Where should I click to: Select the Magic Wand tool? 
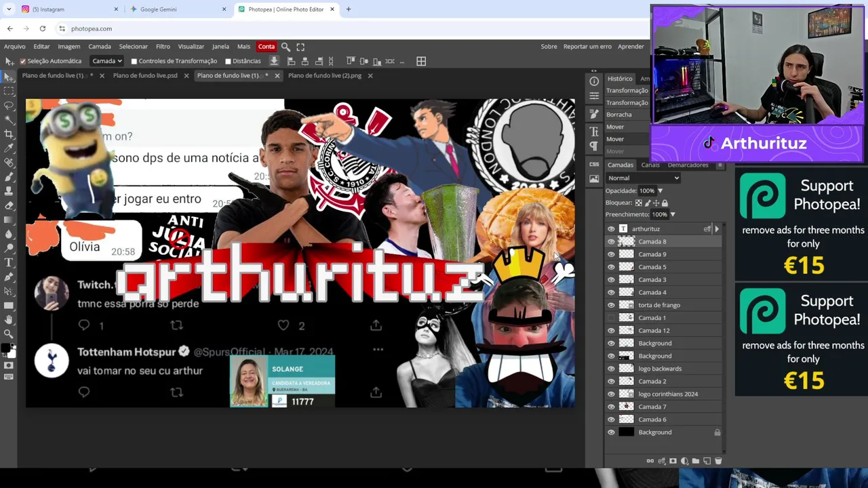click(9, 119)
